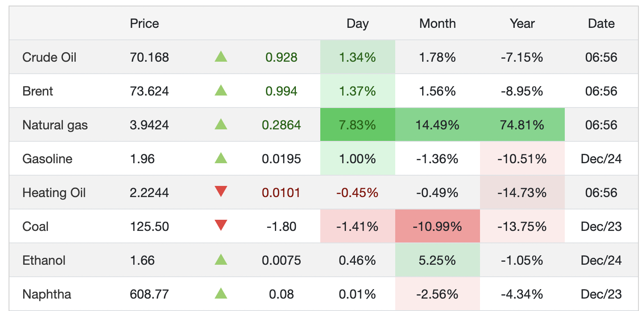The height and width of the screenshot is (311, 644).
Task: Click the green up arrow in Gasoline row
Action: [x=221, y=158]
